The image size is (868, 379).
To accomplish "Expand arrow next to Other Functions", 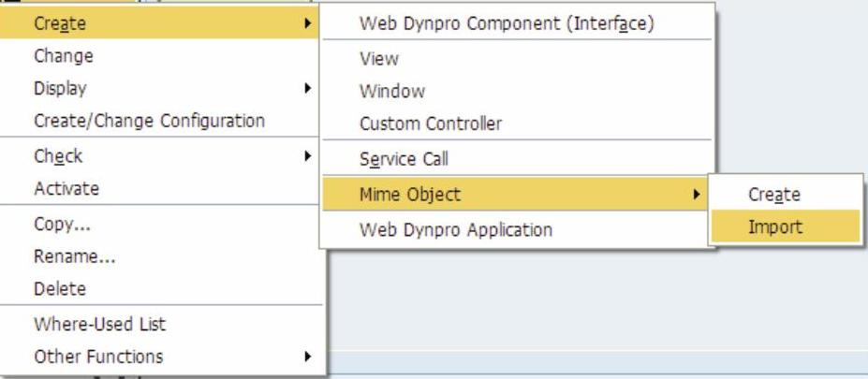I will click(x=307, y=357).
